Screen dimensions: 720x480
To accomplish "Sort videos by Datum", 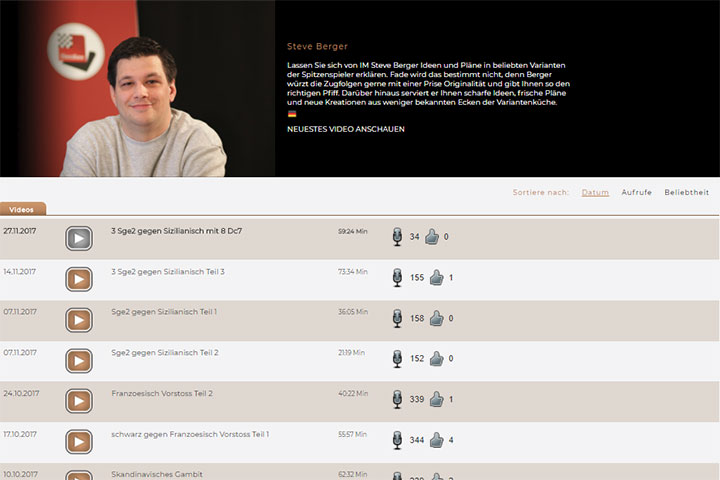I will point(595,192).
